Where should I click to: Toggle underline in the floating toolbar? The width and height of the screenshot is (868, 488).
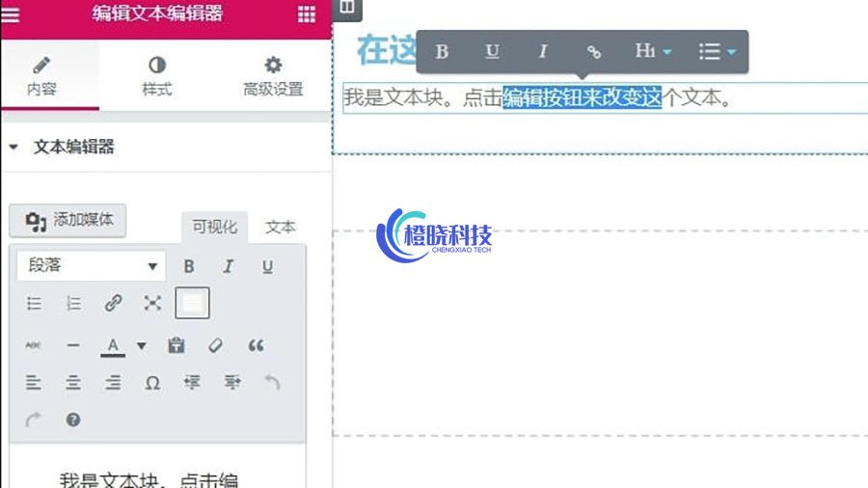(x=492, y=52)
